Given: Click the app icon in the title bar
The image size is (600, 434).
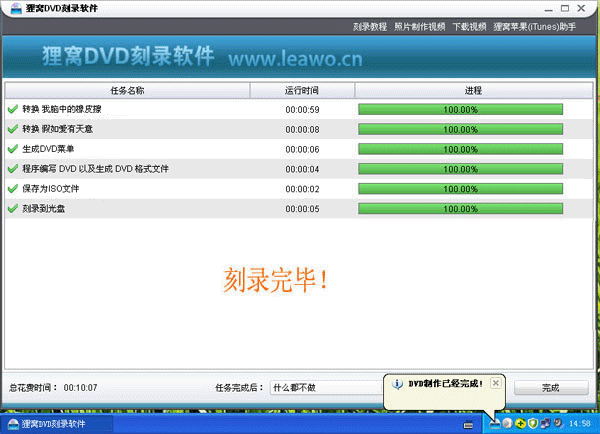Looking at the screenshot, I should pos(16,8).
